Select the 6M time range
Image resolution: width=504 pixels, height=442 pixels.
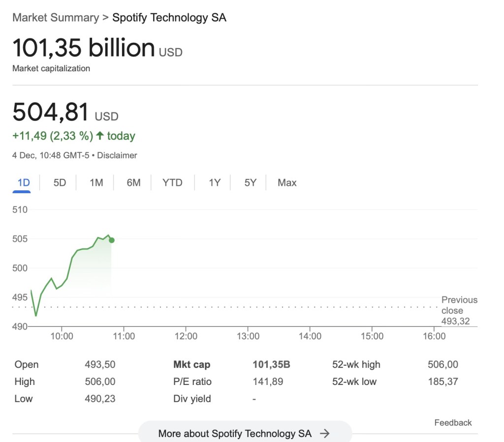point(133,182)
